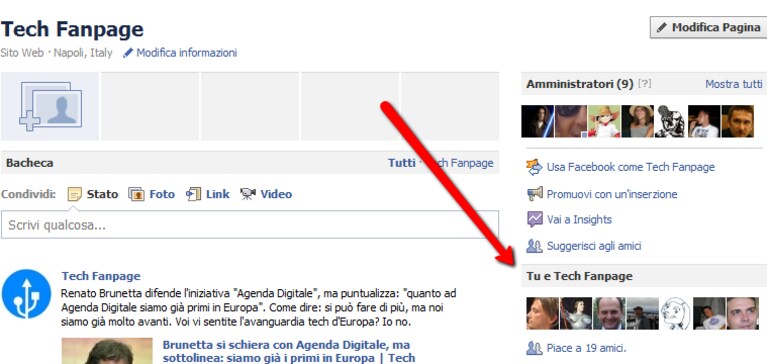Click the Insights chart icon

(x=535, y=219)
